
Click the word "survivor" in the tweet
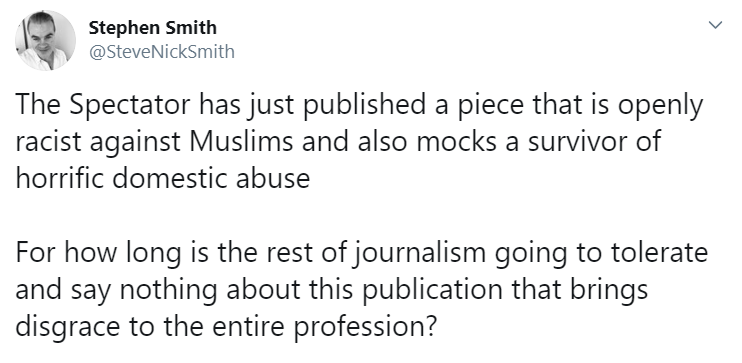point(574,142)
